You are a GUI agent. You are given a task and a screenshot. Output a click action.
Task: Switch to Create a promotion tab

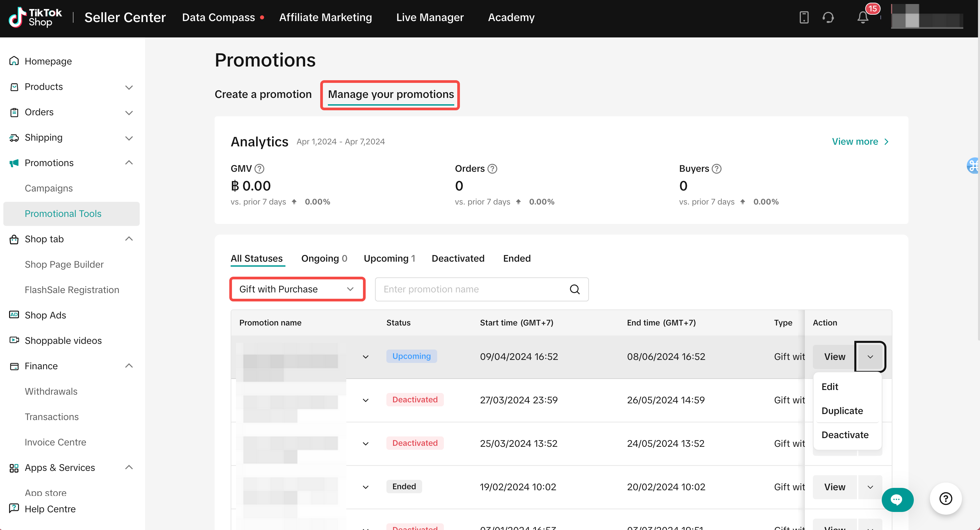pos(263,94)
